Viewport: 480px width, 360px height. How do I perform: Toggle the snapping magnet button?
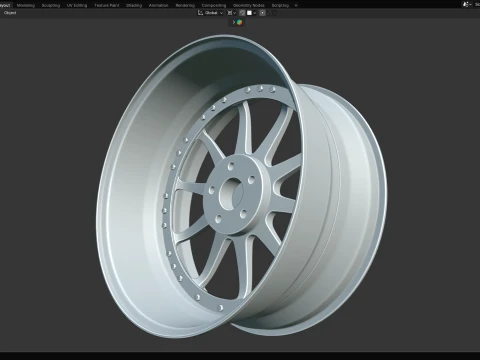[242, 13]
